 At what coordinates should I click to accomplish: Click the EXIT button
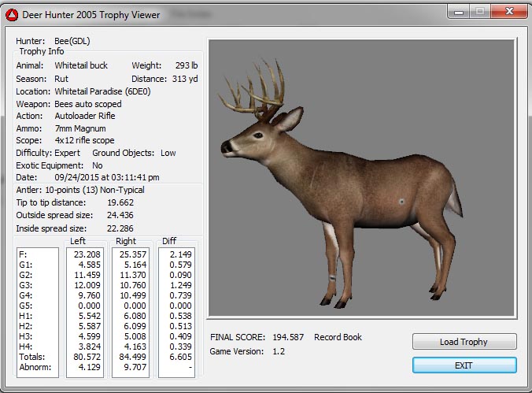(x=464, y=365)
